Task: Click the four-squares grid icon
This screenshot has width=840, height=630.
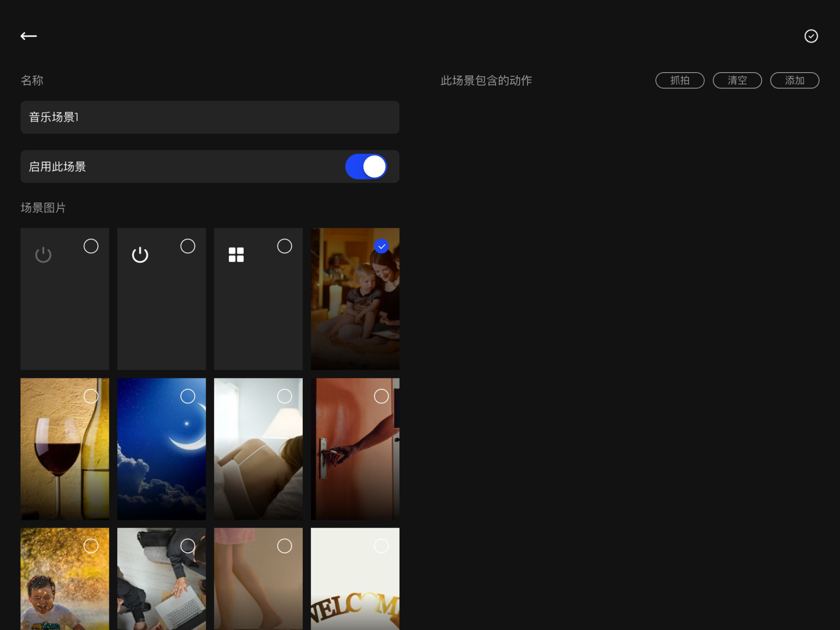Action: tap(236, 255)
